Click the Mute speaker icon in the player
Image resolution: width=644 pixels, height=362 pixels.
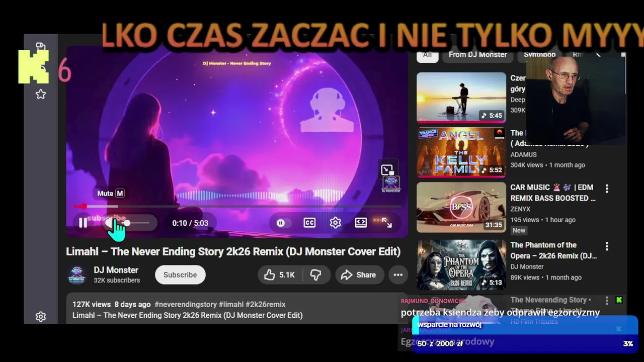[x=110, y=223]
